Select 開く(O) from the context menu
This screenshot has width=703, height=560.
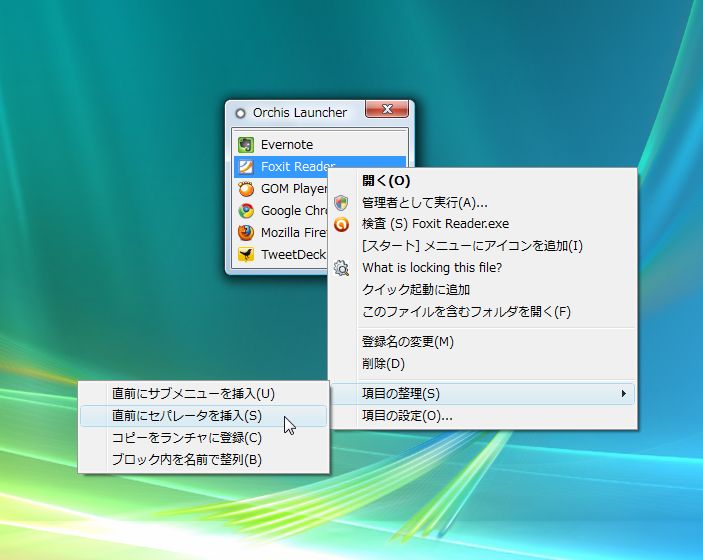(x=483, y=181)
